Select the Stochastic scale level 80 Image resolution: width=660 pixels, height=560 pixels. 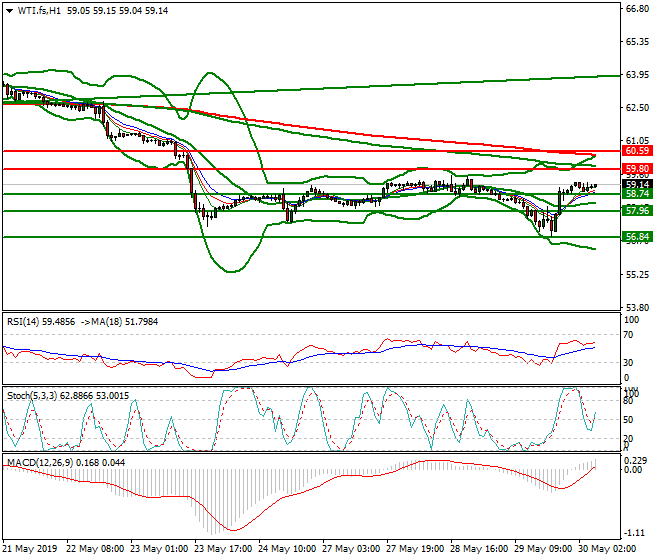tap(628, 401)
